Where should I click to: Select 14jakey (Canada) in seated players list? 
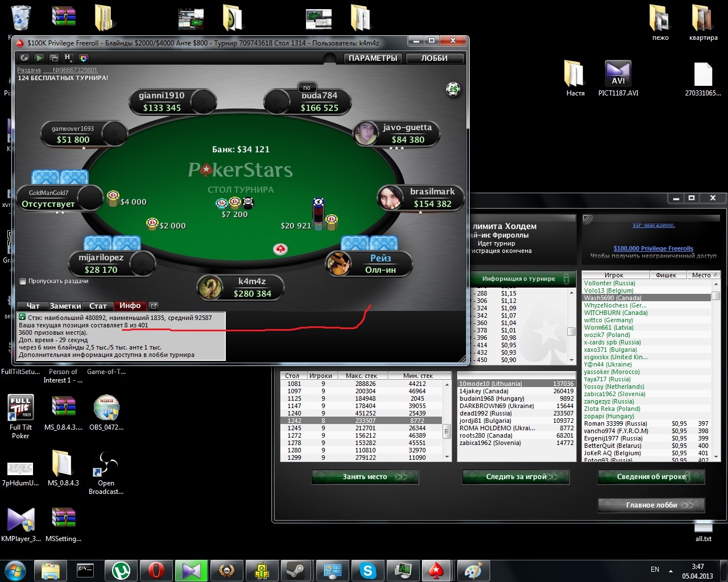coord(516,391)
